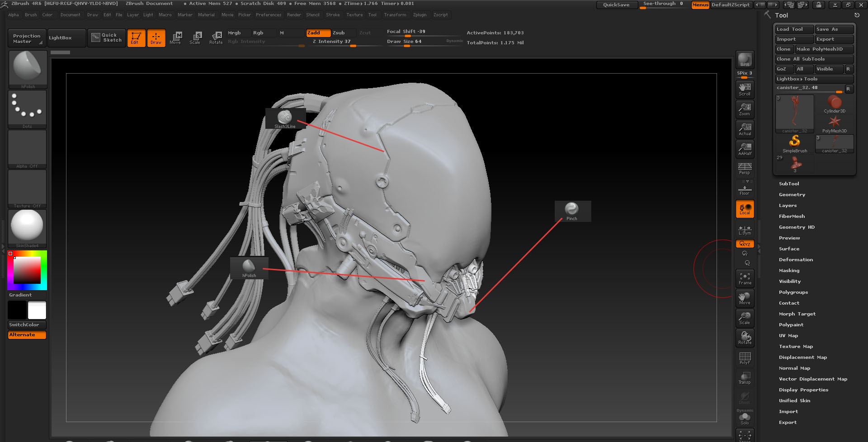Screen dimensions: 868x442
Task: Select the canister_32 tool thumbnail
Action: (794, 114)
